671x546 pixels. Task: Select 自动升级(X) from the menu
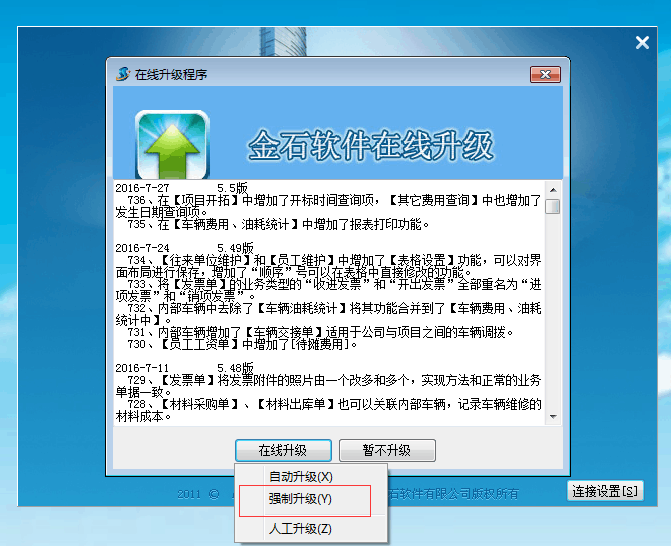click(x=301, y=476)
